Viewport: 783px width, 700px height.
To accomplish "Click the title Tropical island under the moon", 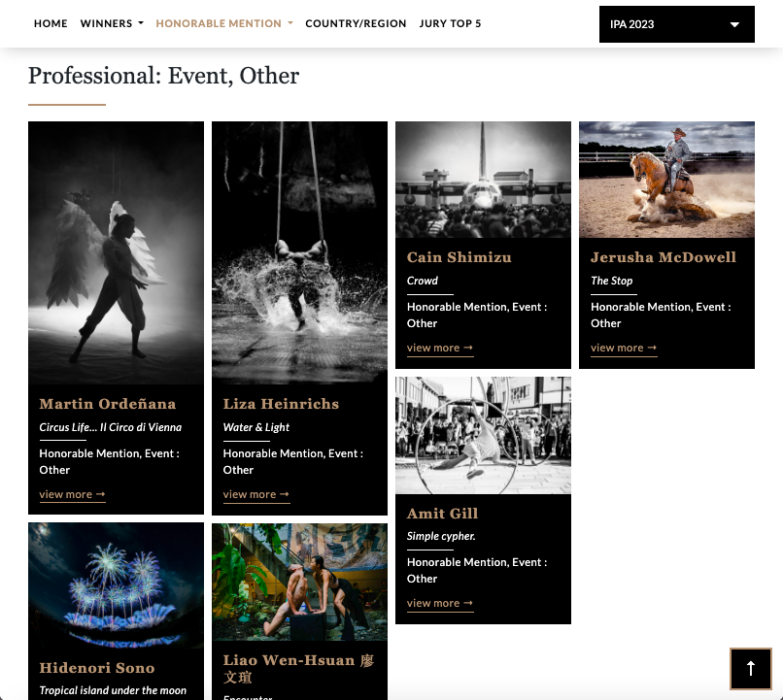I will [113, 690].
